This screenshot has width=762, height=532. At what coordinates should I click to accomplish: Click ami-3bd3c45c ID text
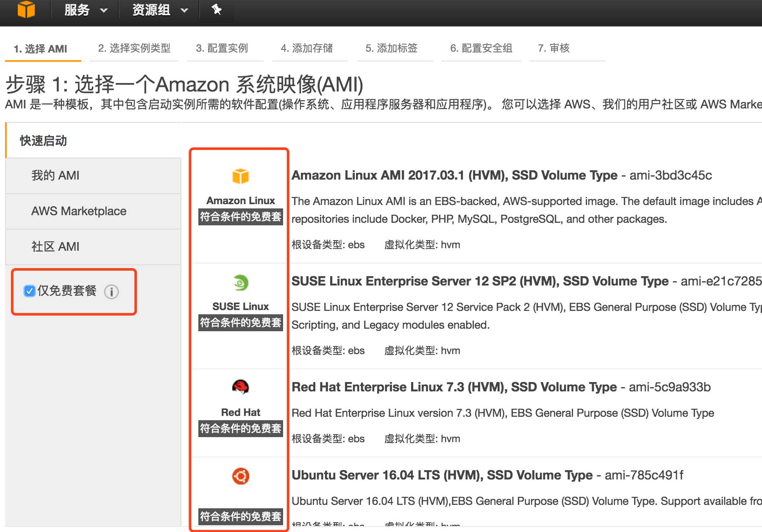point(671,175)
